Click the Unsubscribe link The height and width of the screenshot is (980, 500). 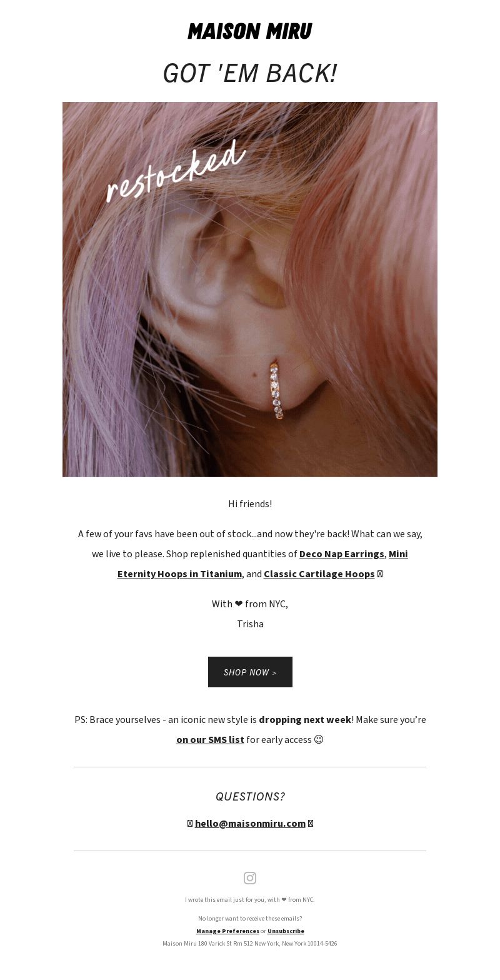click(286, 931)
